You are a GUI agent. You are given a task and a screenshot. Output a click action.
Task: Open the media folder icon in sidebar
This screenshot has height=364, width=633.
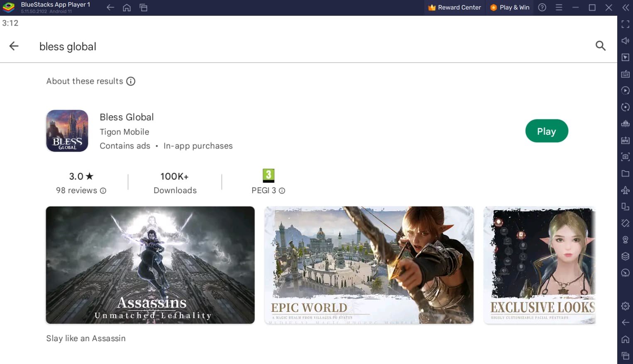[x=625, y=173]
